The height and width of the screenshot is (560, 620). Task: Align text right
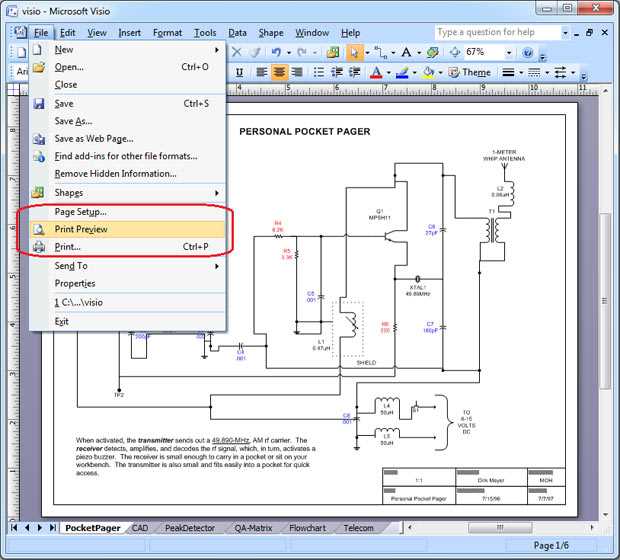point(297,72)
